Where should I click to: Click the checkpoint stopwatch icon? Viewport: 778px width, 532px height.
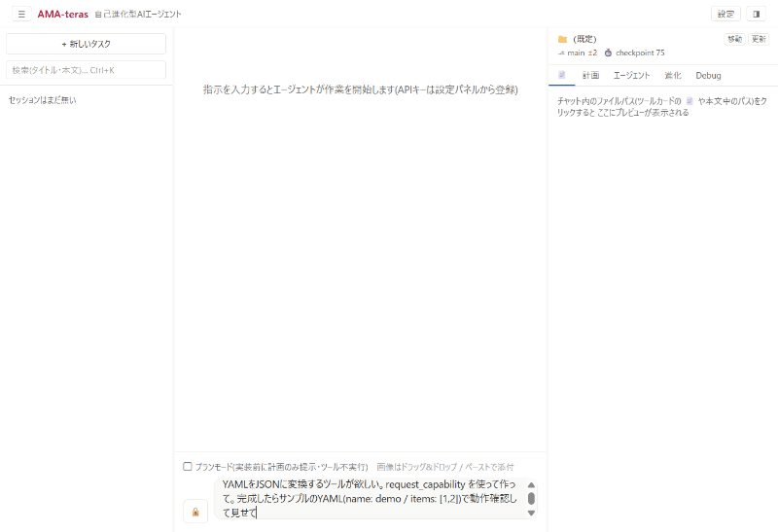pyautogui.click(x=608, y=53)
